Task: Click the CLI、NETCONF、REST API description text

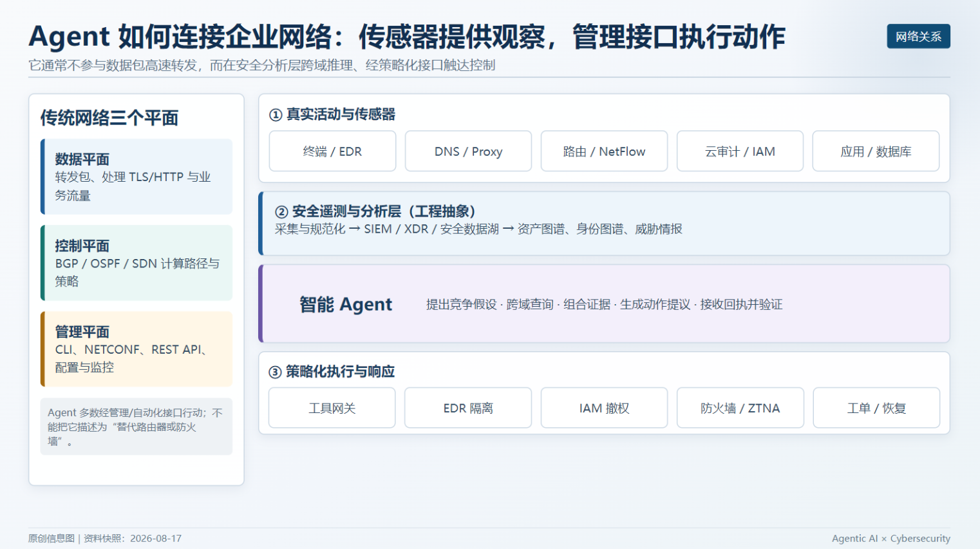Action: tap(131, 358)
